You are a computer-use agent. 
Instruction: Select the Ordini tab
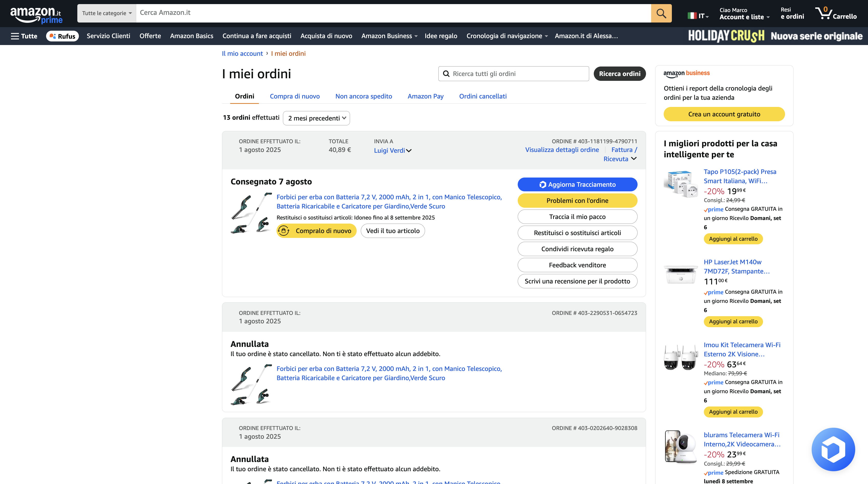pos(245,96)
